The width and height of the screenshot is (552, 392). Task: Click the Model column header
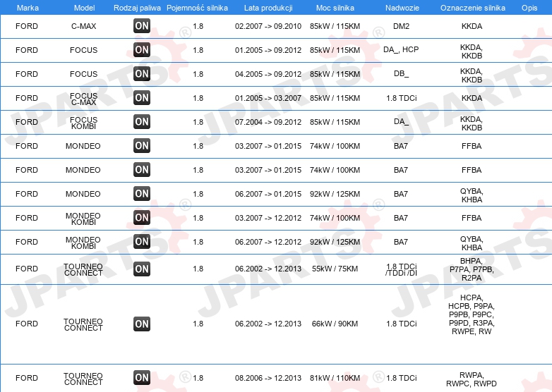[85, 8]
